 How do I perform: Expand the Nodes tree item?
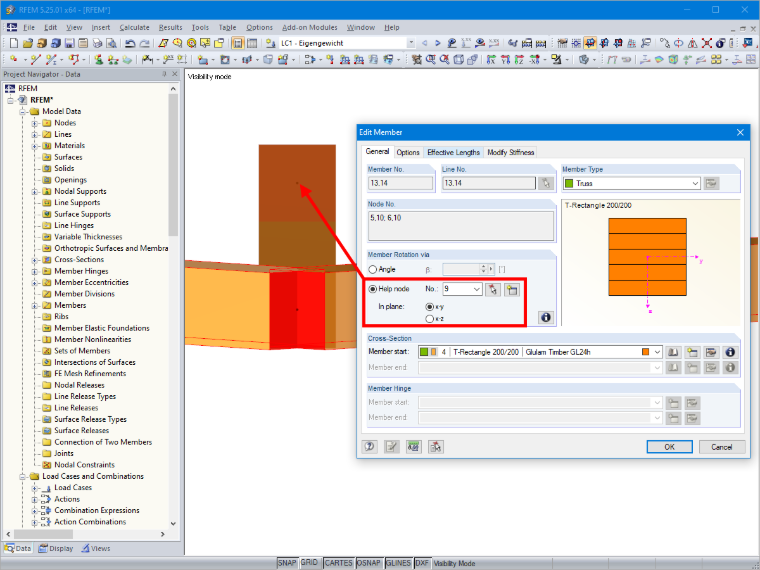[34, 123]
